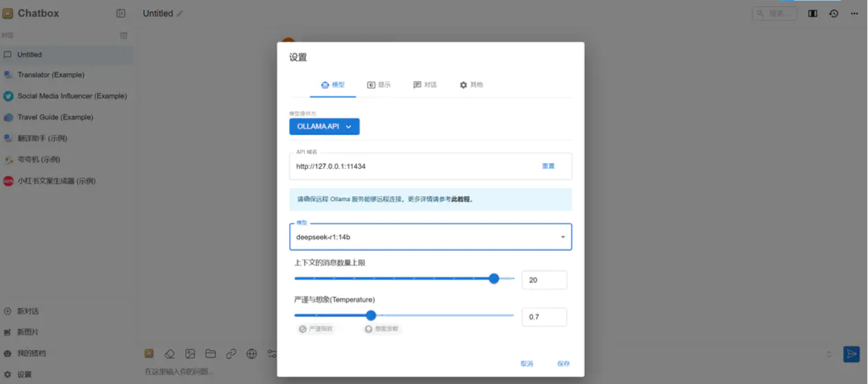The image size is (868, 384).
Task: Click the message limit number field showing 20
Action: (544, 280)
